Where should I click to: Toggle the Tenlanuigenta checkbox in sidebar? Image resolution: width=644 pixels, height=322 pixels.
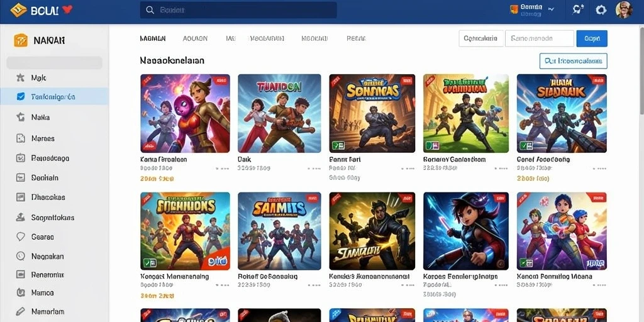pos(21,97)
